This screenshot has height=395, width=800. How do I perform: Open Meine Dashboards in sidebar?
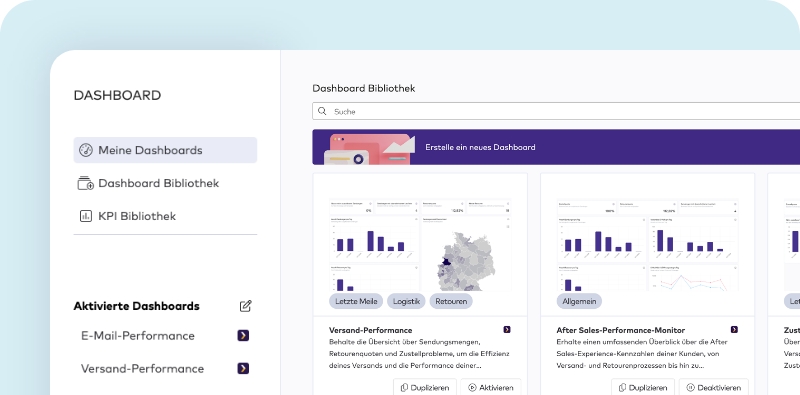tap(165, 150)
